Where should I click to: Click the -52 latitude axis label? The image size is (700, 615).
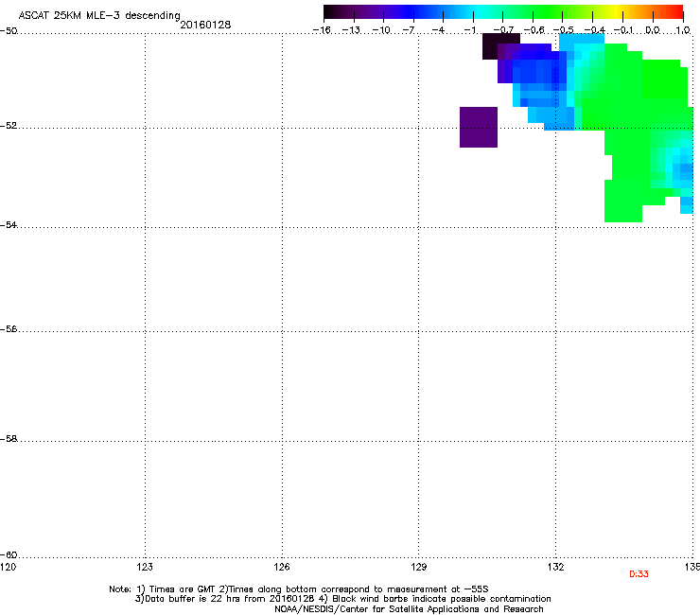point(9,126)
